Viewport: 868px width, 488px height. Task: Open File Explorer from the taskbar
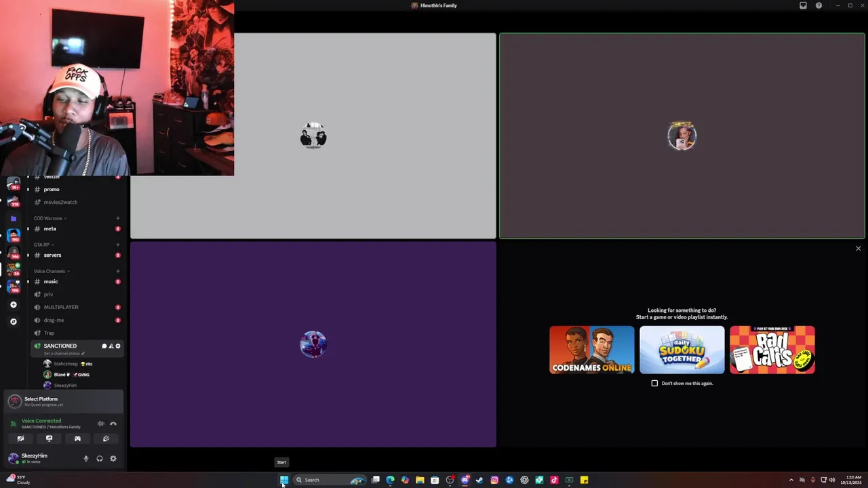click(420, 480)
